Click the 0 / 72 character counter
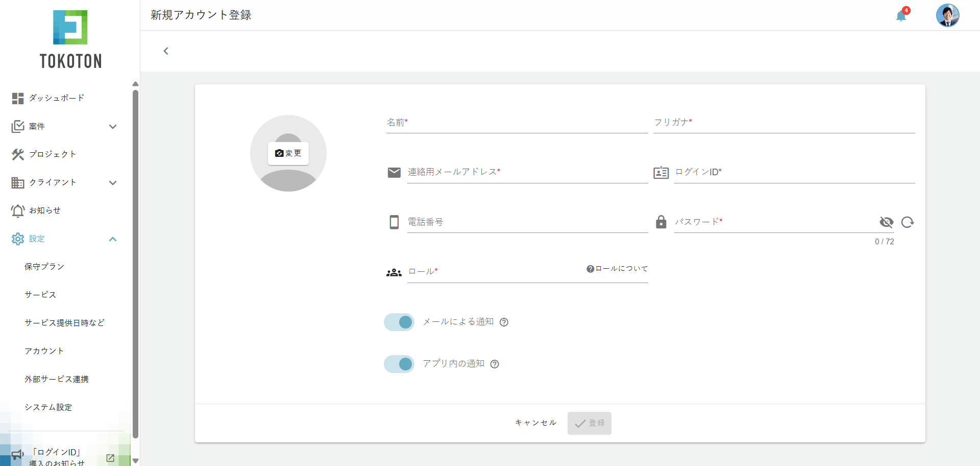The width and height of the screenshot is (980, 466). pyautogui.click(x=885, y=242)
